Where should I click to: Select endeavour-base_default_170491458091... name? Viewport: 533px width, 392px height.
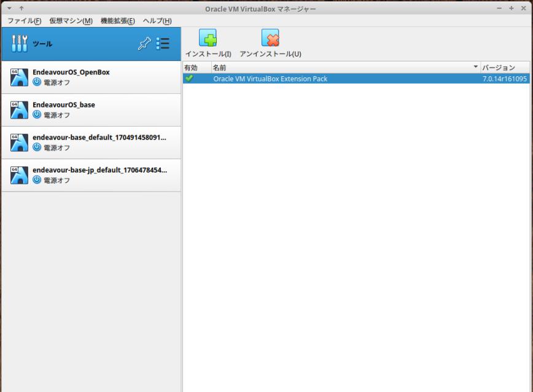(99, 138)
